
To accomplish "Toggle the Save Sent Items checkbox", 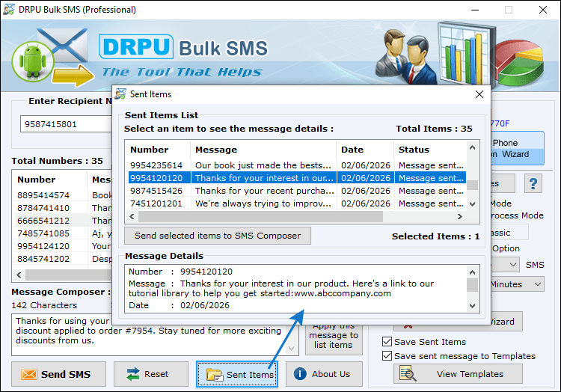I will point(387,342).
